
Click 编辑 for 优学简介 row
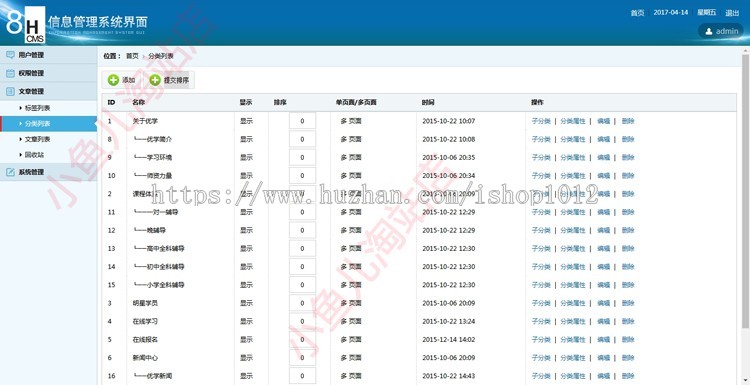point(604,139)
